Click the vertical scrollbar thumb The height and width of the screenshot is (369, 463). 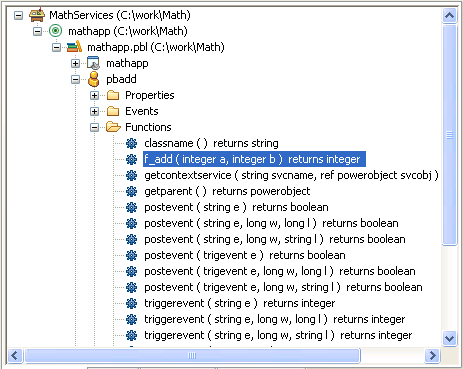coord(450,135)
